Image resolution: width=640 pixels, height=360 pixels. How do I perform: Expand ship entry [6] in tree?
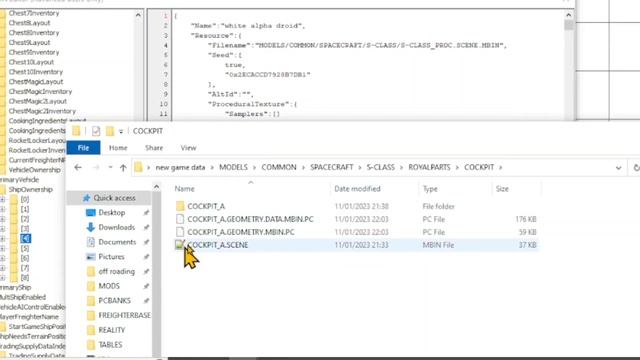tap(3, 258)
